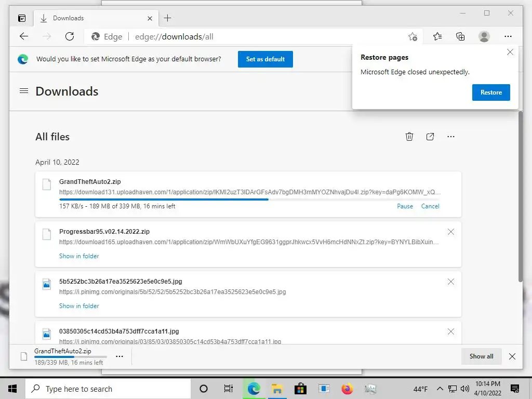Click the Progressbar95 uploadhaven source URL
The image size is (532, 399).
249,242
